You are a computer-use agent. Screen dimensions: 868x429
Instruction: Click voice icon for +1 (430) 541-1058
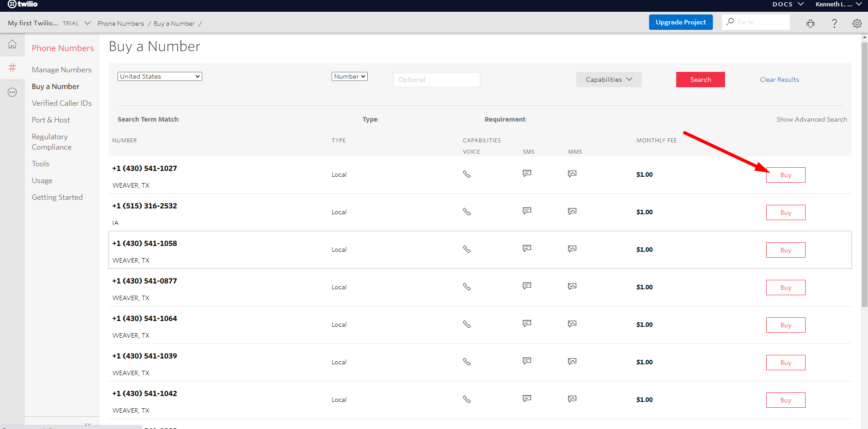(x=467, y=249)
